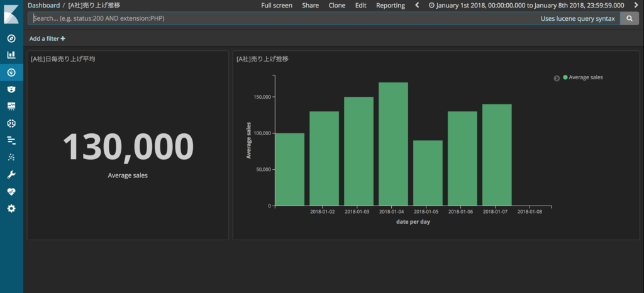
Task: Click Reporting in the top menu
Action: click(390, 5)
